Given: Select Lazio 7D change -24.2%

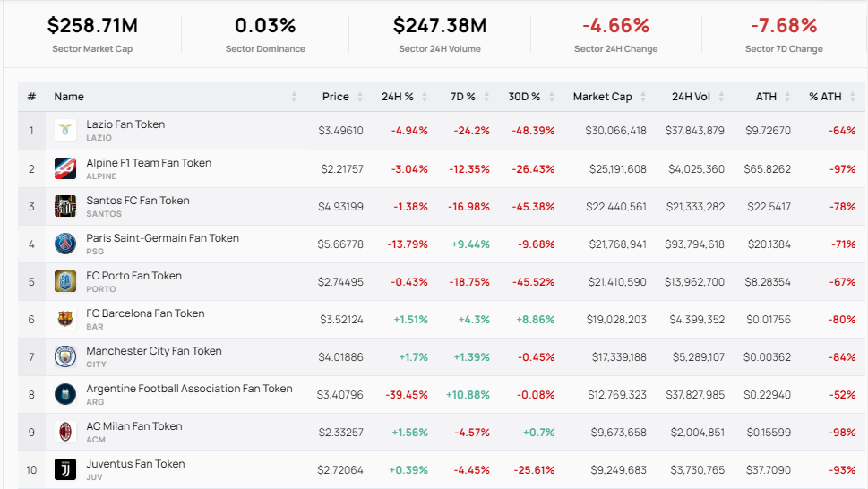Looking at the screenshot, I should click(x=472, y=131).
